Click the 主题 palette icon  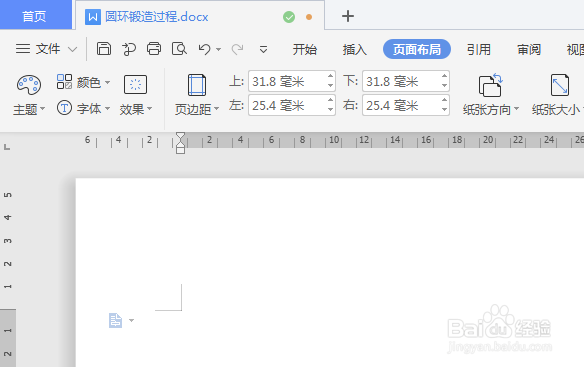[x=29, y=85]
